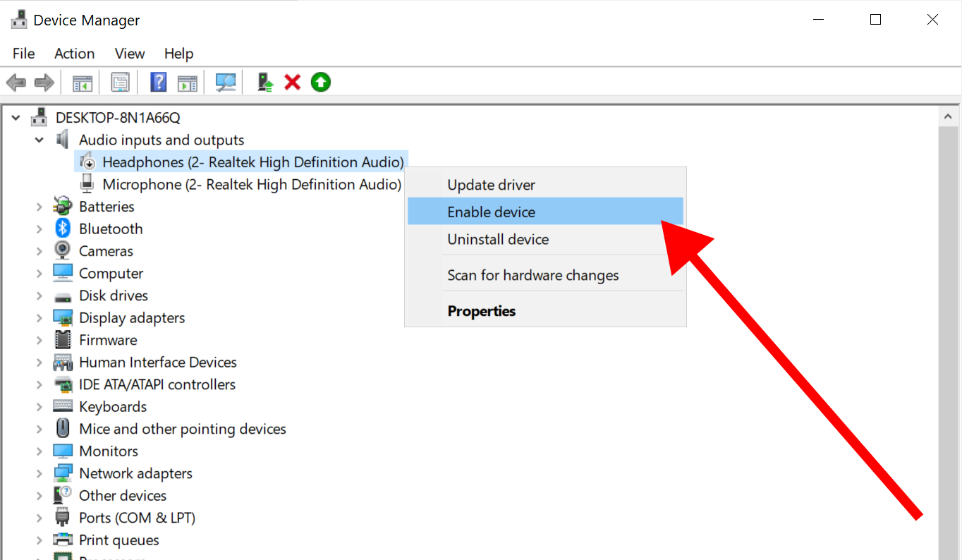Click the blue Help question mark icon
This screenshot has width=962, height=560.
pyautogui.click(x=159, y=83)
